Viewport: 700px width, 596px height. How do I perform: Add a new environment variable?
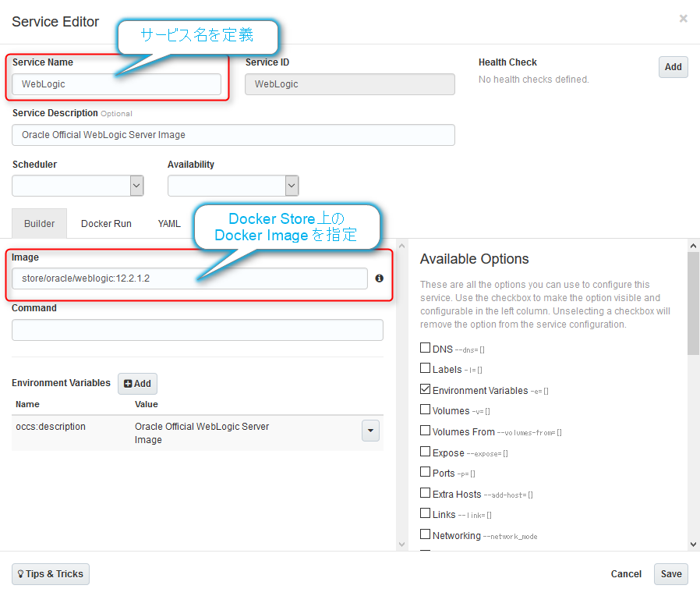[x=137, y=384]
